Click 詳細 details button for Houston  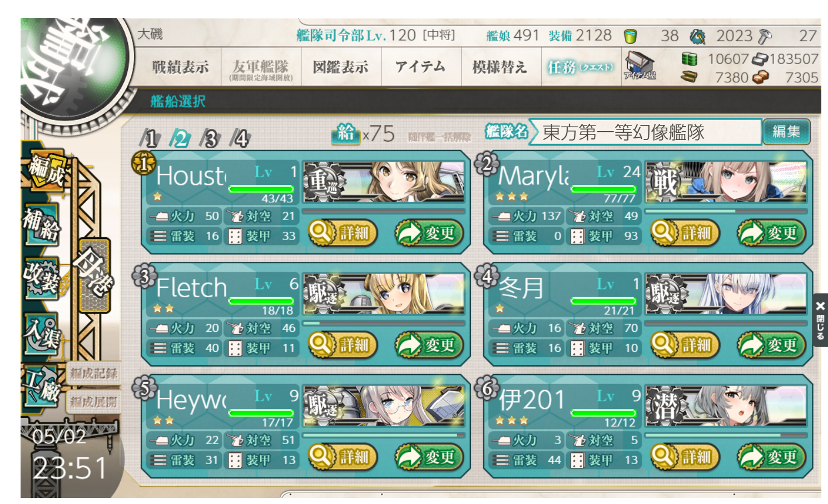343,233
